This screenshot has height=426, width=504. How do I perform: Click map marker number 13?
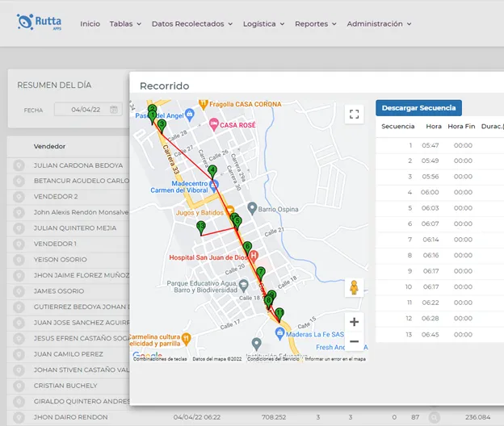(201, 228)
